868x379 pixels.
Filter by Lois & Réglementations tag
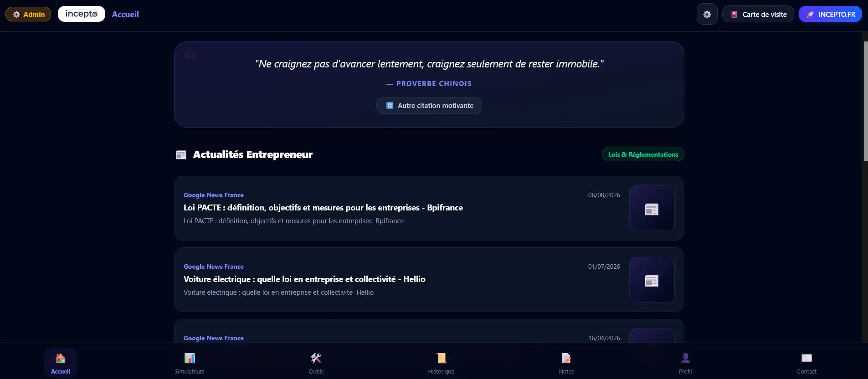(643, 154)
